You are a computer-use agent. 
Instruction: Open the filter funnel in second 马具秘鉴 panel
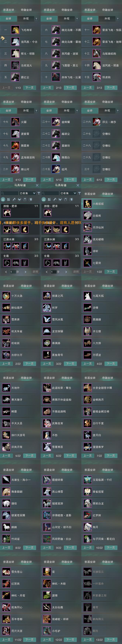click(x=79, y=193)
